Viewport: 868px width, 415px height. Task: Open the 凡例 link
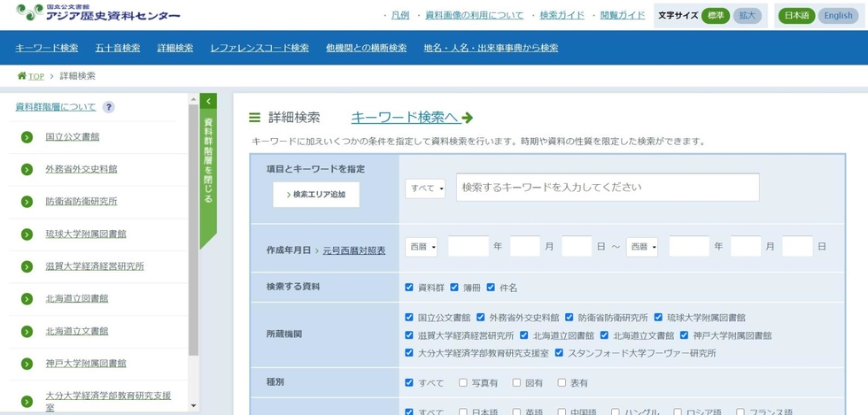[x=400, y=16]
